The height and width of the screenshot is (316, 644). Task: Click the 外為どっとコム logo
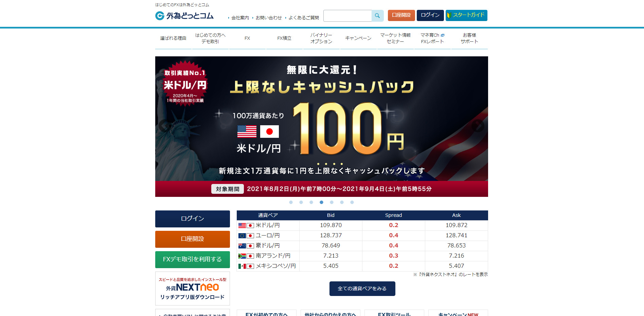click(x=184, y=16)
